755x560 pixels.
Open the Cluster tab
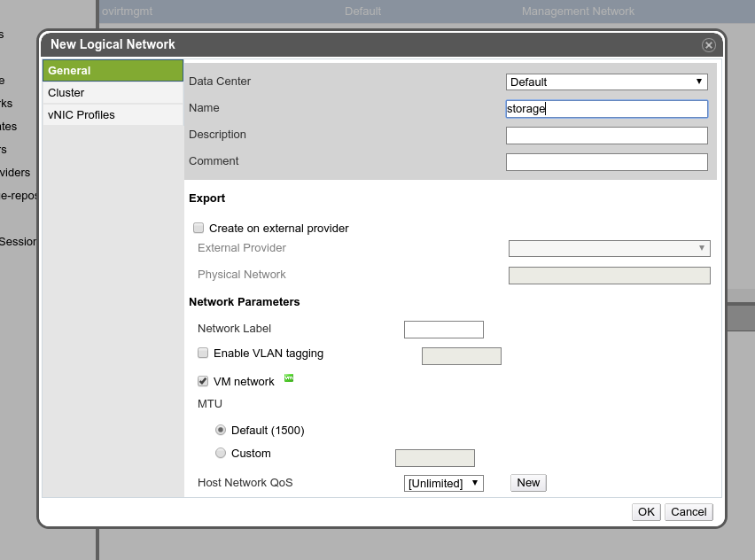(x=113, y=92)
